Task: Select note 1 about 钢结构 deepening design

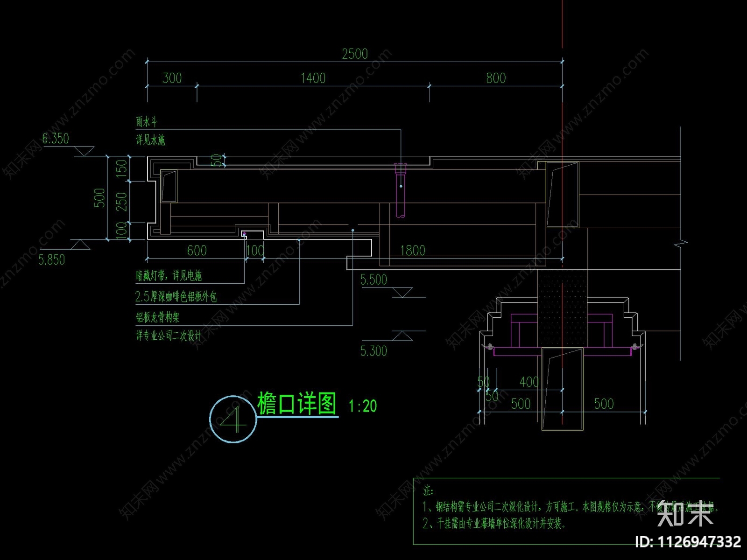Action: [571, 507]
